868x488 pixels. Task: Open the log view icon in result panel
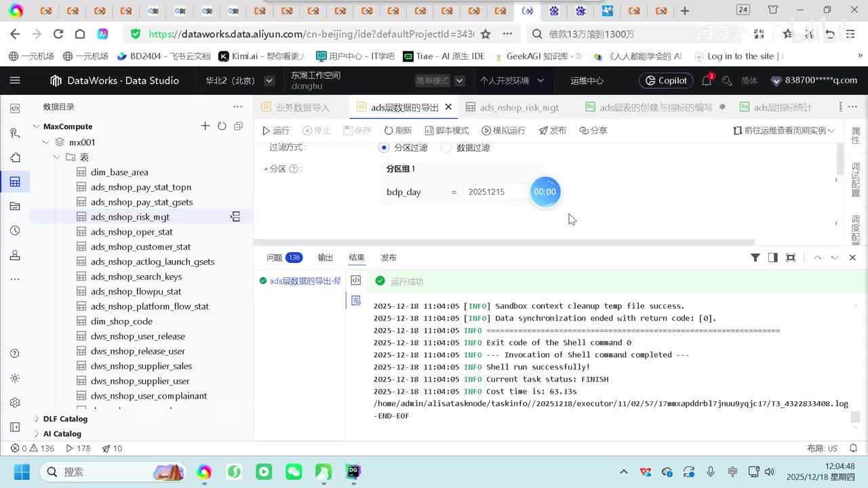click(355, 300)
